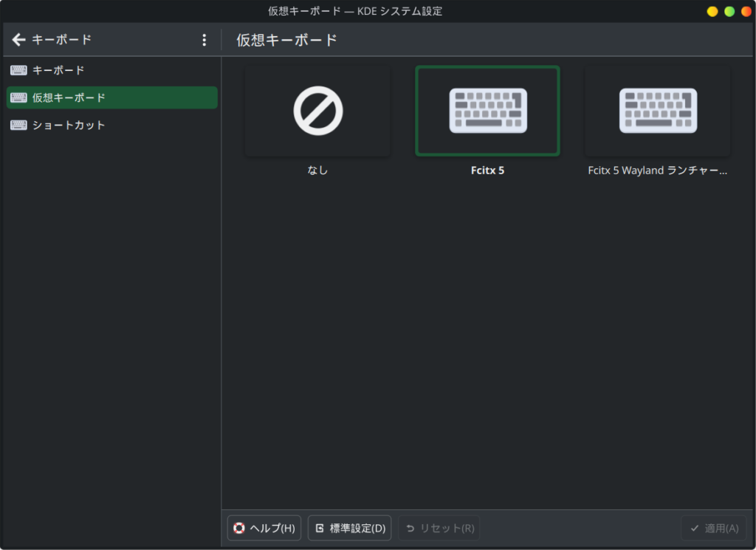Click the back arrow beside キーボード
This screenshot has height=550, width=756.
click(x=18, y=40)
